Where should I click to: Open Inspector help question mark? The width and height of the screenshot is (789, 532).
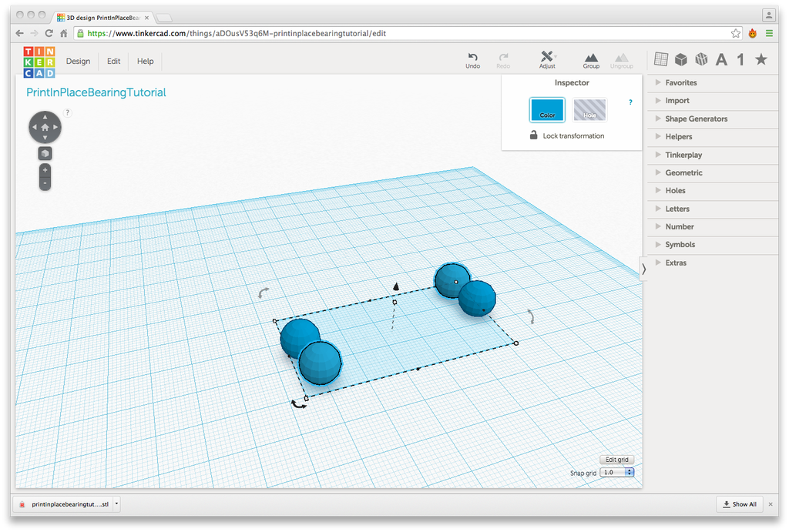coord(630,102)
